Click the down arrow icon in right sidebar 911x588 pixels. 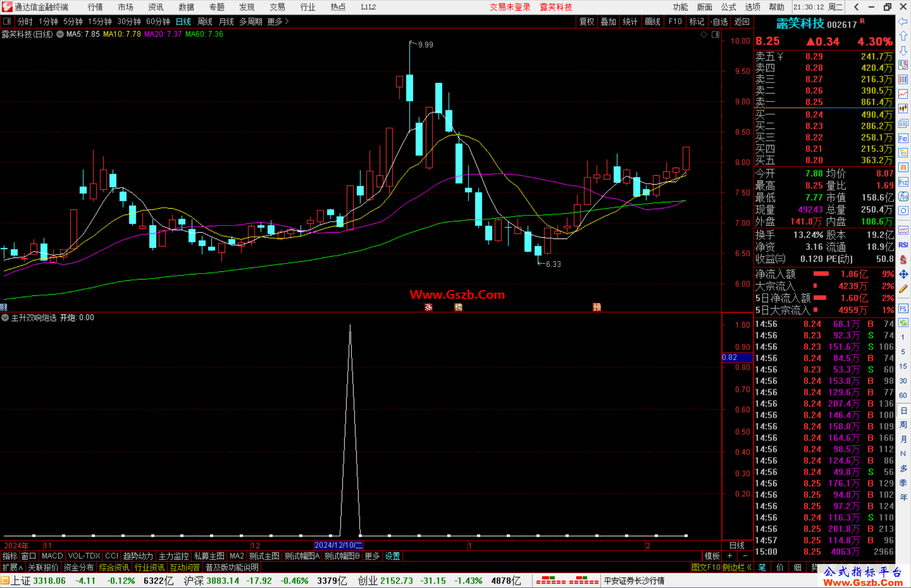click(903, 51)
